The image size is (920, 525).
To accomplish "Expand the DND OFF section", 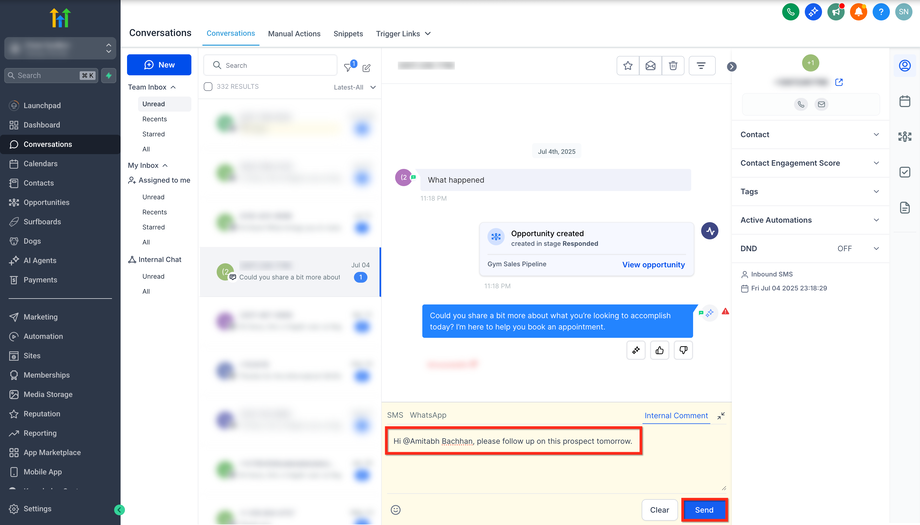I will point(810,249).
